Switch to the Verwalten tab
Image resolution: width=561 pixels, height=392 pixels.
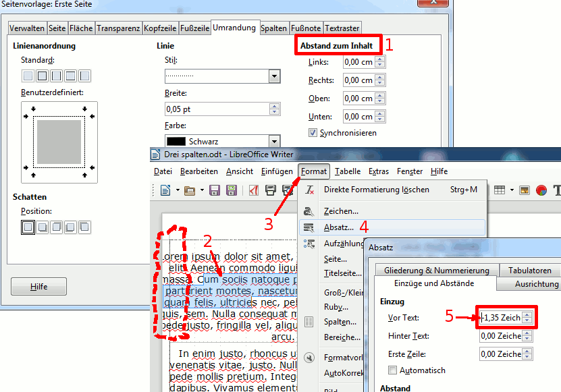(x=27, y=28)
